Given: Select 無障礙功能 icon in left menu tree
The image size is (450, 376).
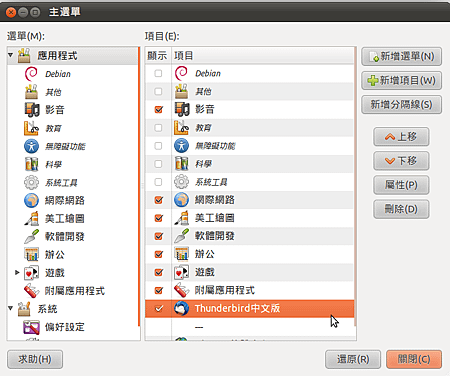Looking at the screenshot, I should (31, 146).
